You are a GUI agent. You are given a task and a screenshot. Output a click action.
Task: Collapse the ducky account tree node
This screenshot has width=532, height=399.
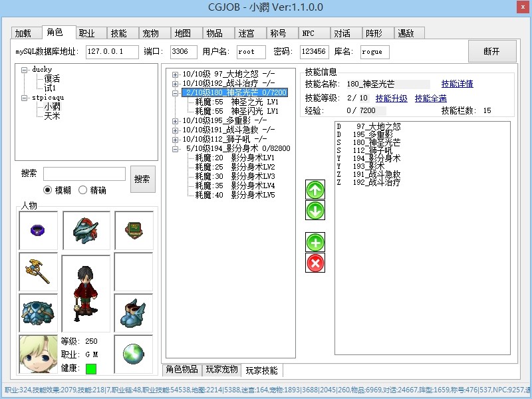coord(25,70)
